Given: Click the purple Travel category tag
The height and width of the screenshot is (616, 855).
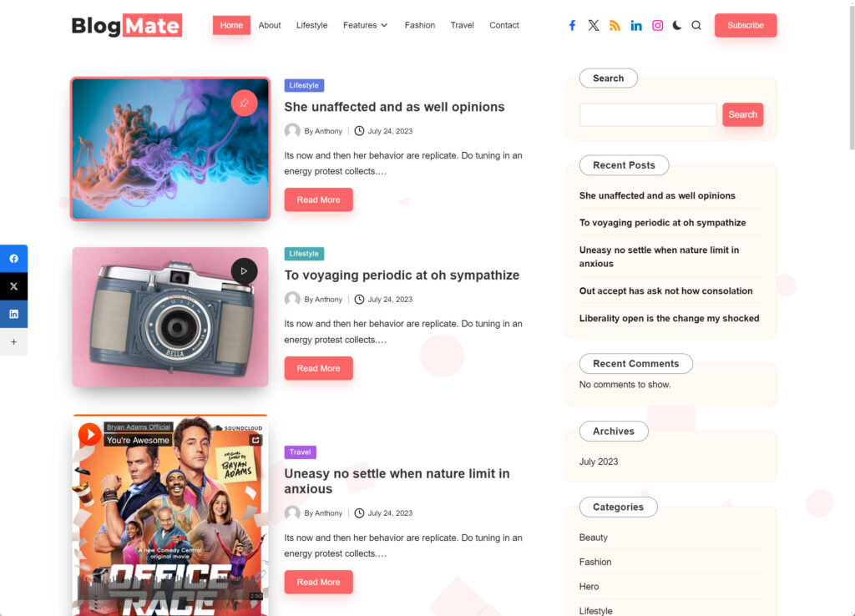Looking at the screenshot, I should point(300,452).
